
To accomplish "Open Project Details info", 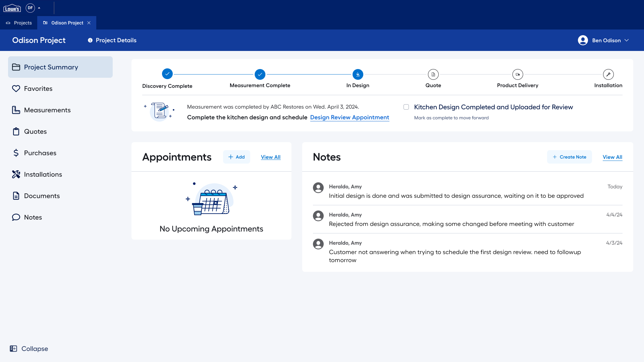I will pyautogui.click(x=112, y=40).
